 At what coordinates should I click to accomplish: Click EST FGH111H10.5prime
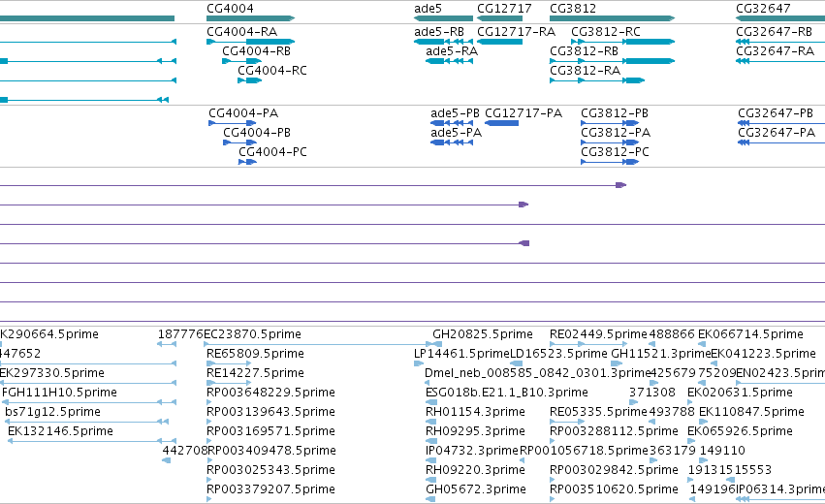tap(59, 393)
